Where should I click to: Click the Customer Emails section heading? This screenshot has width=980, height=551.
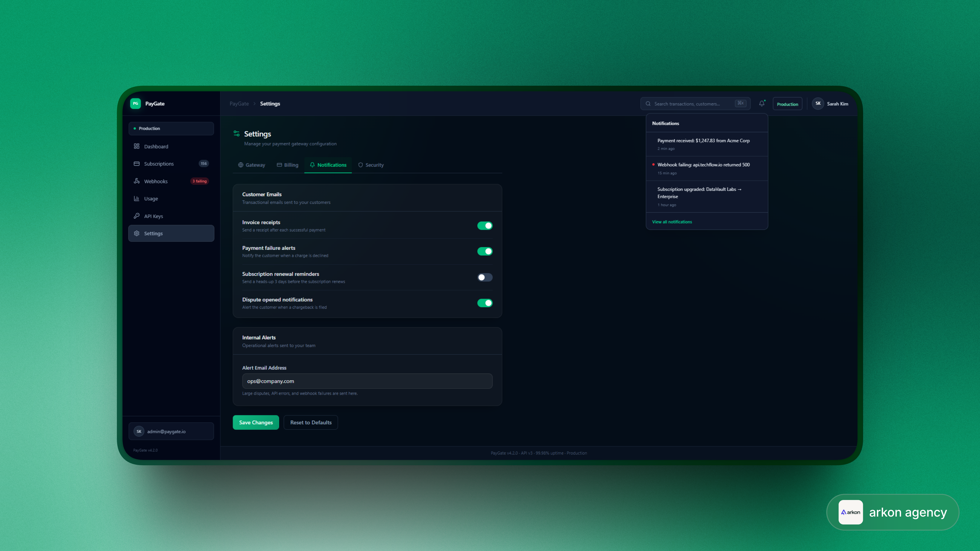pyautogui.click(x=262, y=194)
